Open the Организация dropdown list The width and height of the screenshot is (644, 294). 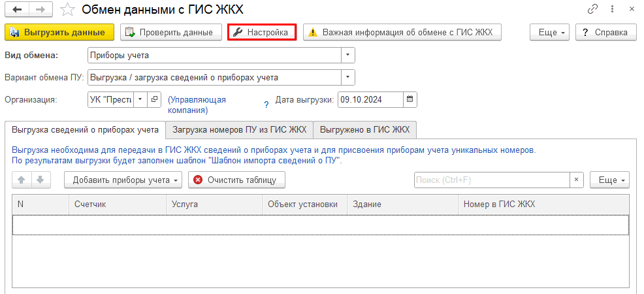tap(140, 100)
